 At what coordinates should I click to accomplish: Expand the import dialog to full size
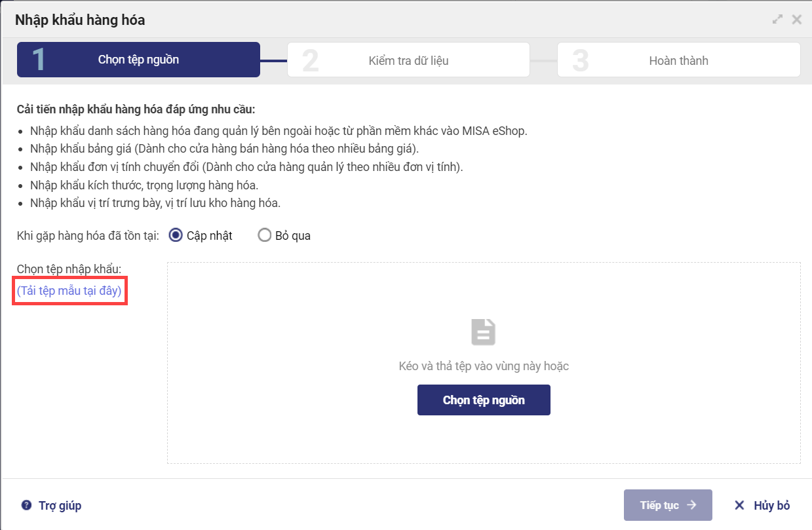(x=778, y=20)
